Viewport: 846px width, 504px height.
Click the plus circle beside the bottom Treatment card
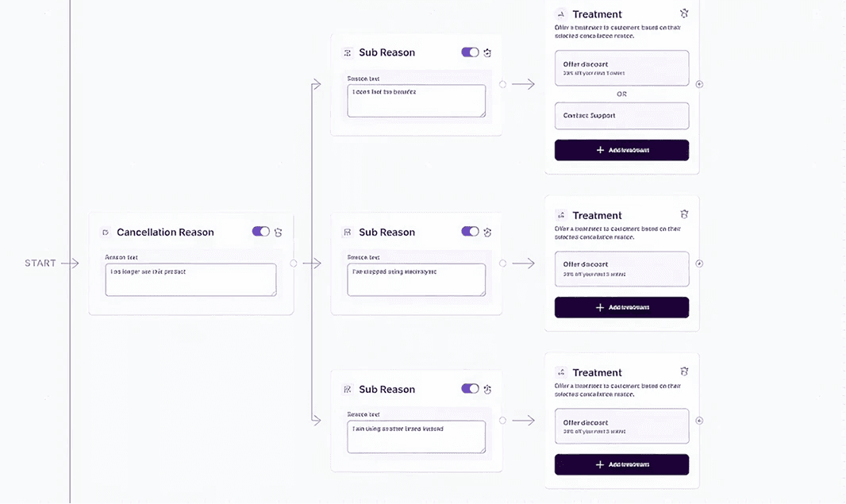coord(699,421)
